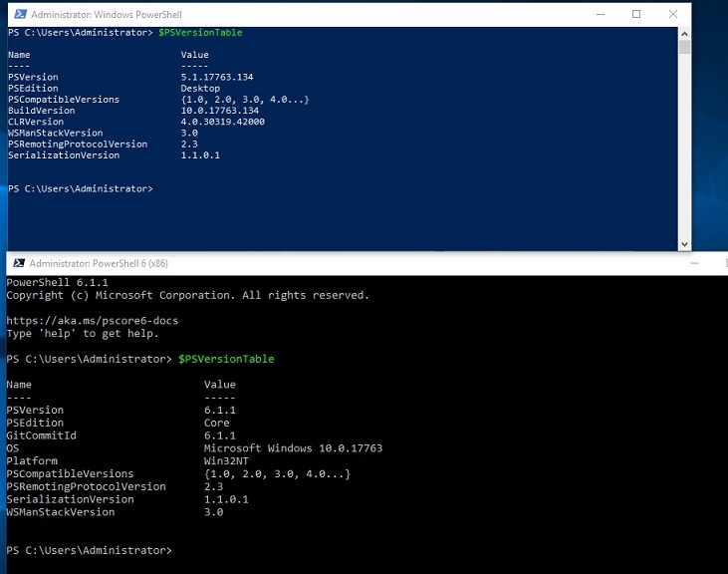Minimize the PowerShell 6 (x86) window
The height and width of the screenshot is (574, 728).
(x=694, y=263)
